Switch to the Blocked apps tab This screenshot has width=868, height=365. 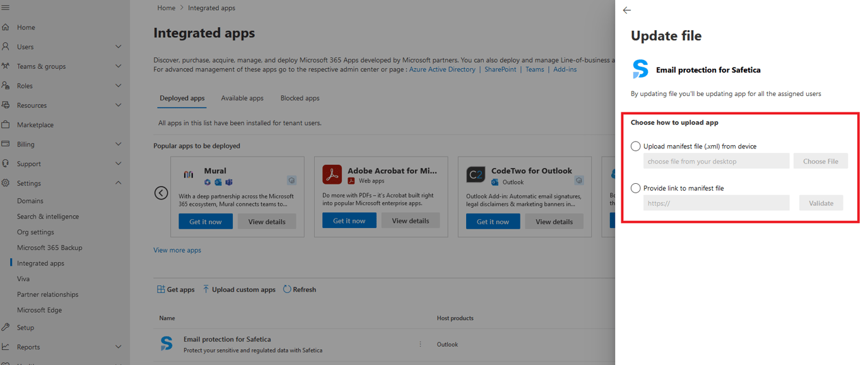pos(300,98)
